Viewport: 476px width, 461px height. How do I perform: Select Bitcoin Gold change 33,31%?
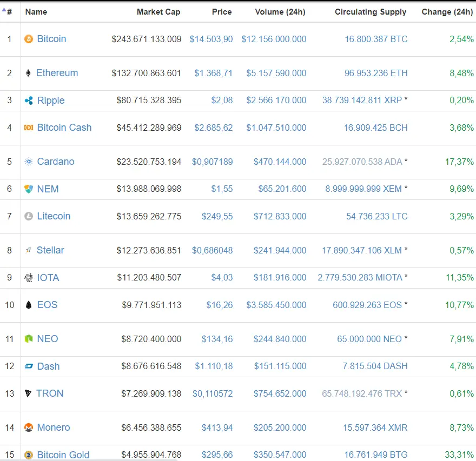tap(459, 455)
